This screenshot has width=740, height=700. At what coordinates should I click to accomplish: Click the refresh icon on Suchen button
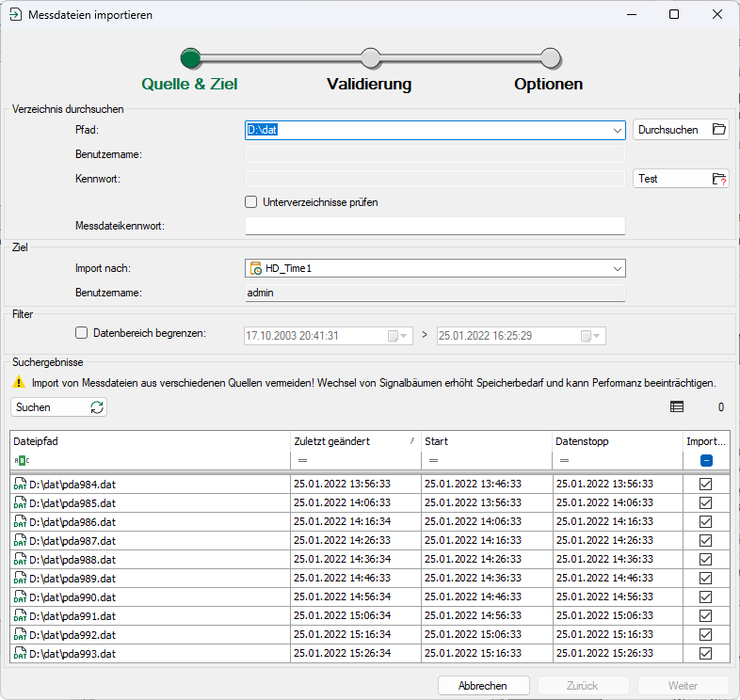click(96, 407)
